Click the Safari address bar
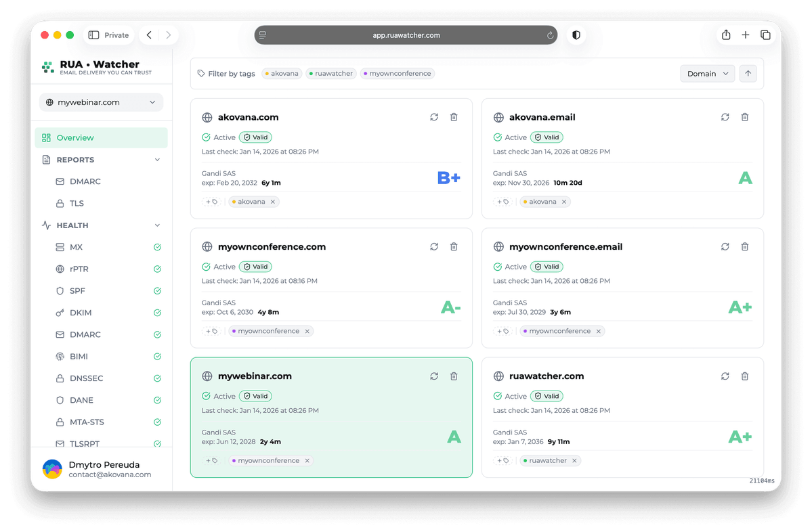The image size is (812, 532). (x=406, y=35)
